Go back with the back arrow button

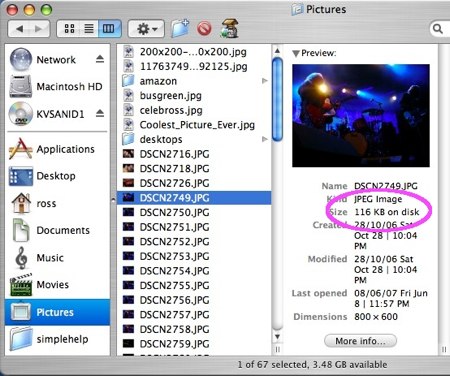[x=19, y=29]
